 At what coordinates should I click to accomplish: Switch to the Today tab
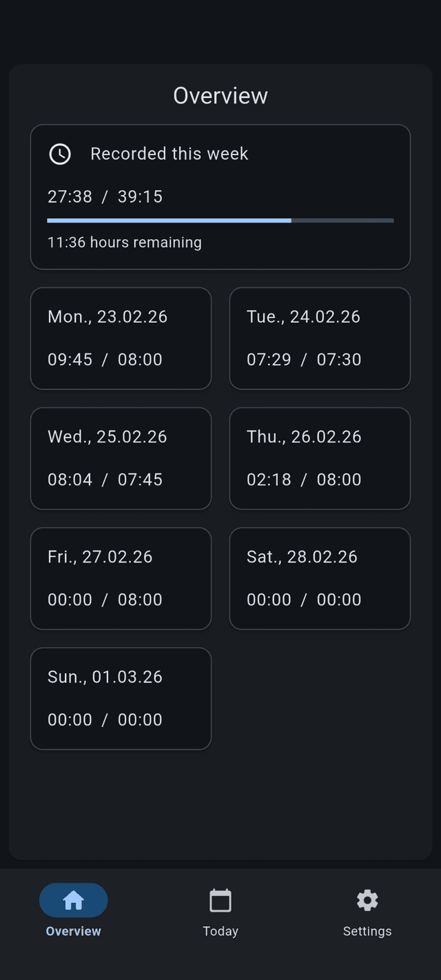220,930
